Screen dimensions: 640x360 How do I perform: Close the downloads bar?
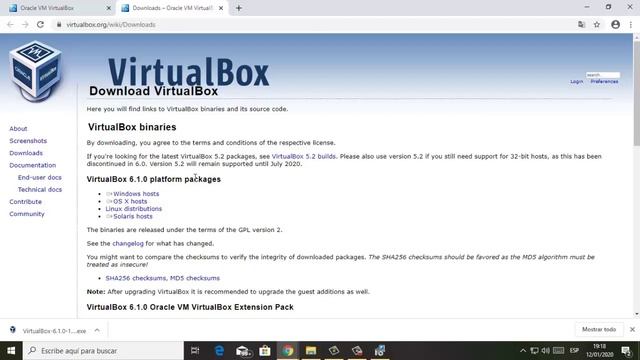[x=632, y=329]
